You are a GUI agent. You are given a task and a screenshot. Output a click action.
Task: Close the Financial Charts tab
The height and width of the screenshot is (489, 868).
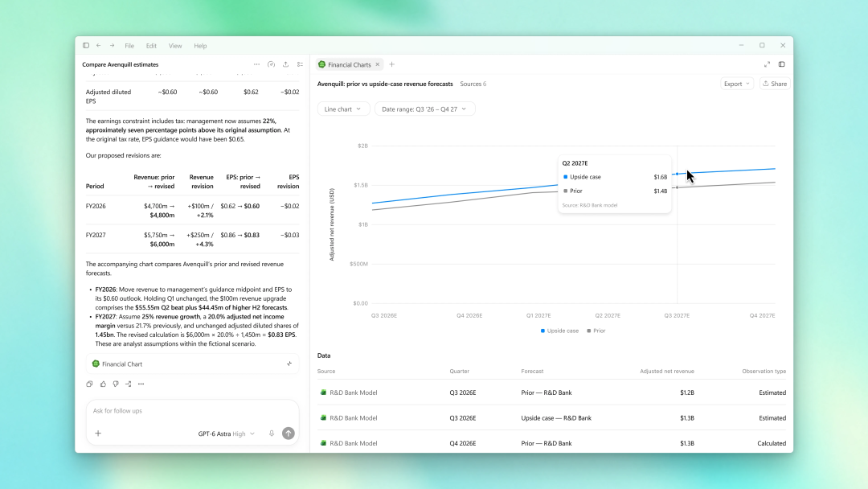point(378,64)
